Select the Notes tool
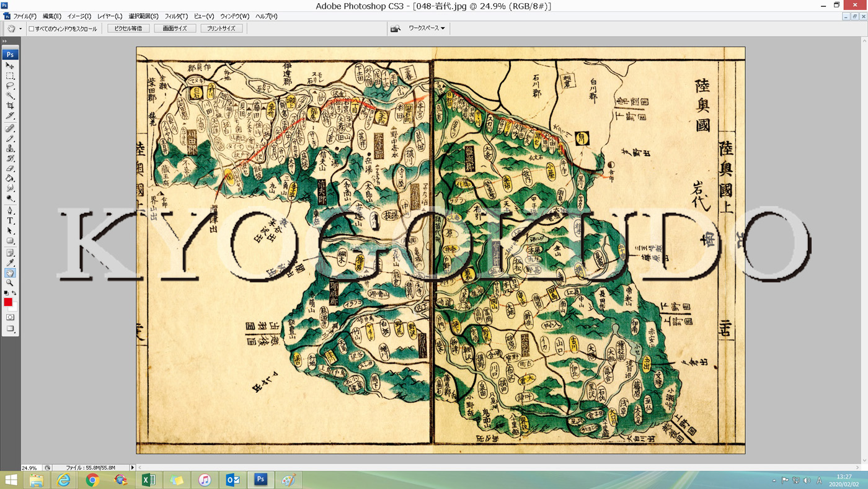 pos(10,253)
